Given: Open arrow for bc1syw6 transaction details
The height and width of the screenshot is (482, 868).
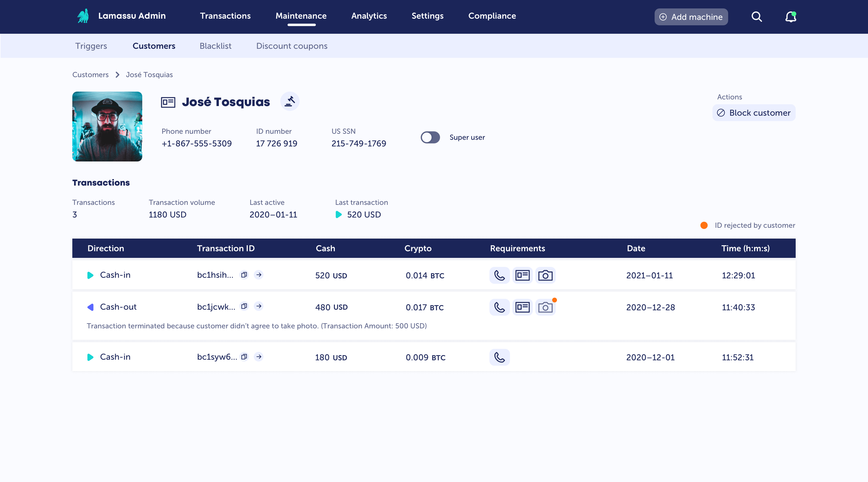Looking at the screenshot, I should 259,357.
